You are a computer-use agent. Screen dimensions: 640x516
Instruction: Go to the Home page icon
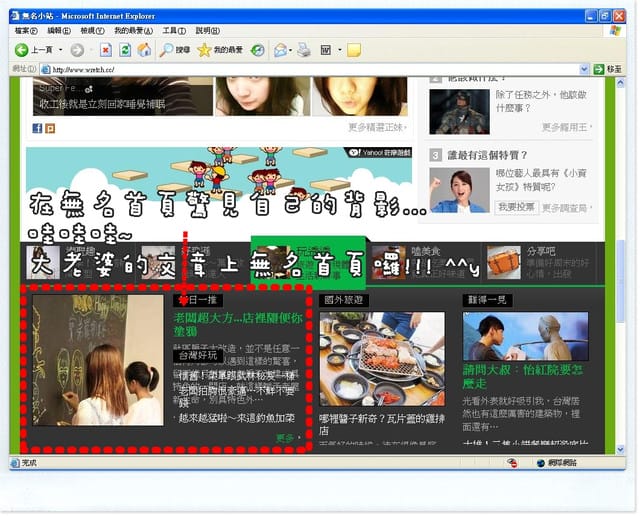pos(144,50)
